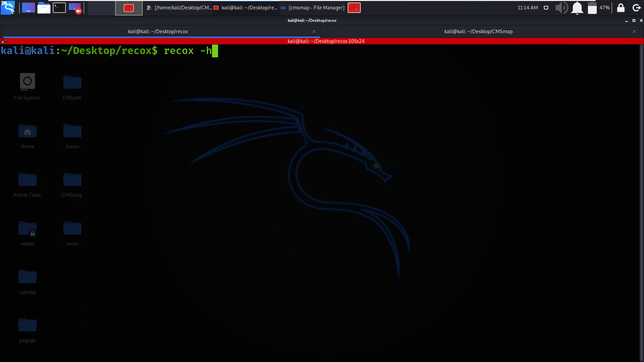Select the kali@kali: ~/Desktop/recox terminal tab
Viewport: 644px width, 362px height.
click(x=158, y=31)
